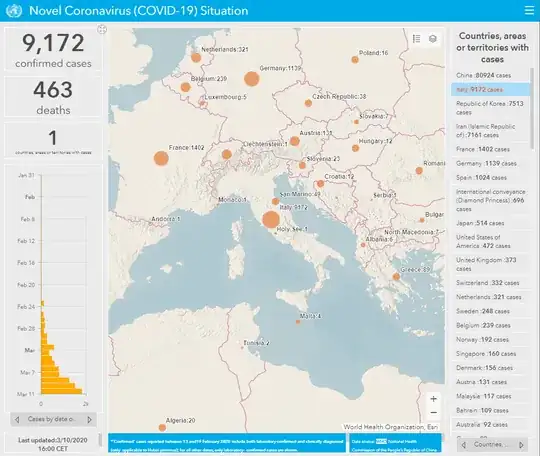Open the basemap layers icon
540x456 pixels.
click(433, 39)
